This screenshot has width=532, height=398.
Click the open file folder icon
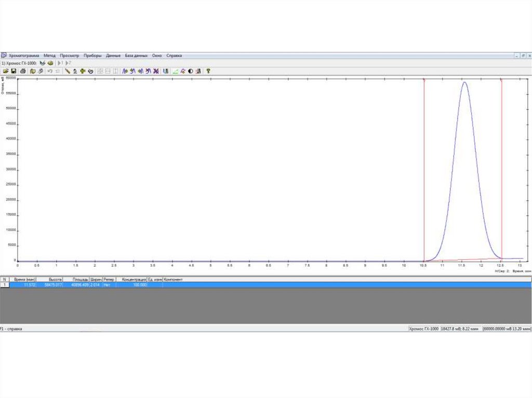[x=6, y=71]
